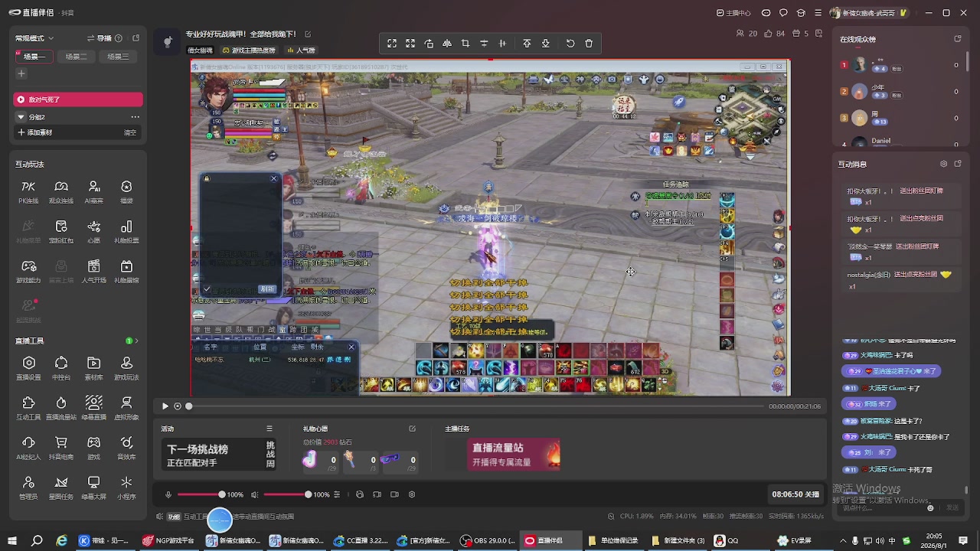980x551 pixels.
Task: Switch to 场景三 scene tab
Action: click(118, 57)
